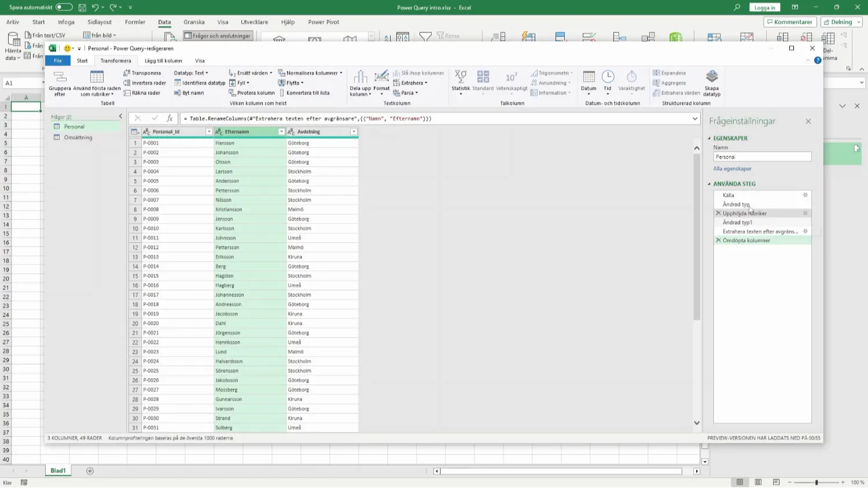Switch to Lägg till kolumn tab
The height and width of the screenshot is (488, 868).
[163, 61]
